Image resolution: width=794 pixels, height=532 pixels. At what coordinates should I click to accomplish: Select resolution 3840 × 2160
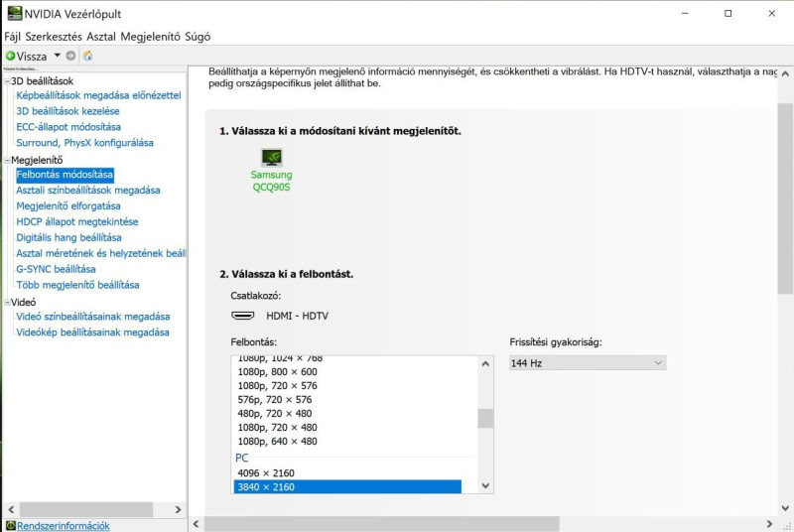[x=347, y=487]
